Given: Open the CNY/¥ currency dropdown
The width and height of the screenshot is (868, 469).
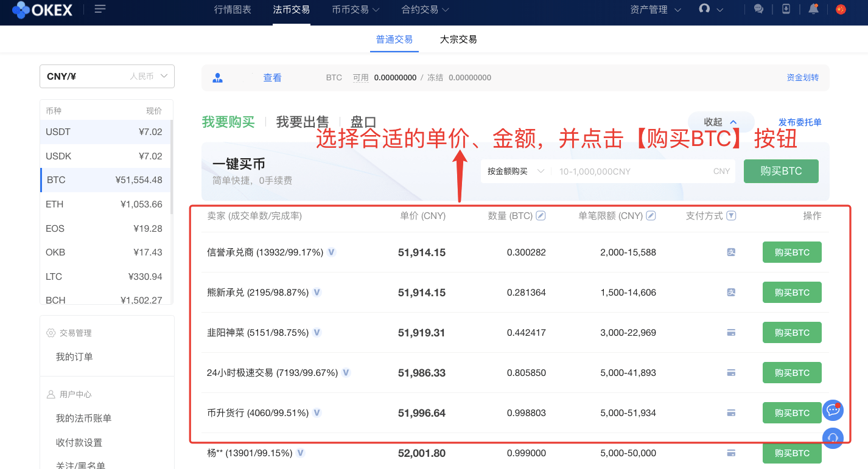Looking at the screenshot, I should coord(107,76).
